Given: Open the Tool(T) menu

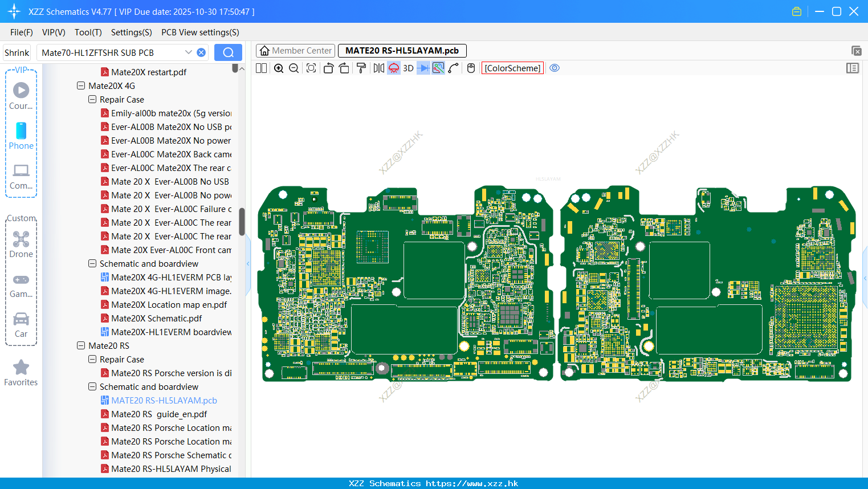Looking at the screenshot, I should pos(88,32).
